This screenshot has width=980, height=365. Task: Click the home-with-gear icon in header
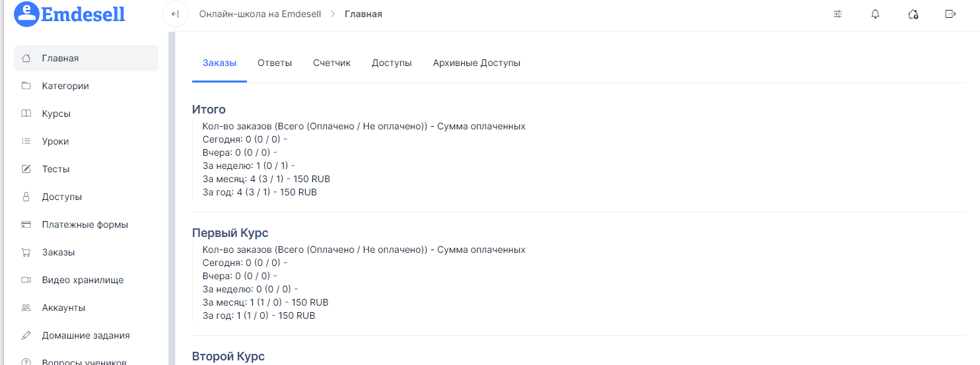point(913,14)
